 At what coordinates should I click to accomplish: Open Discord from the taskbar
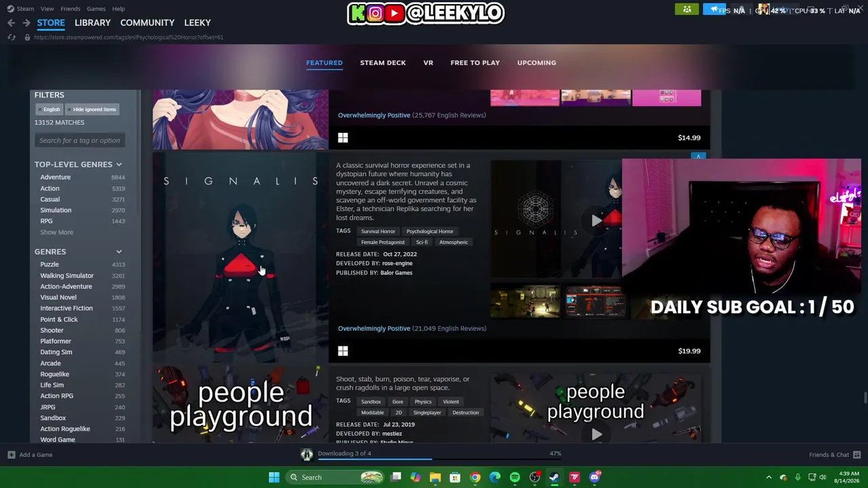click(x=595, y=477)
